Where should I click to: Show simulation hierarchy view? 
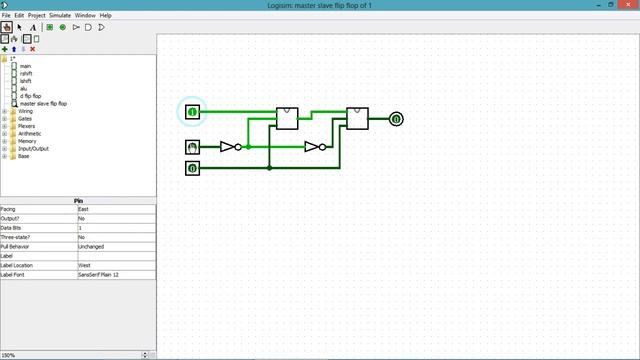pyautogui.click(x=14, y=39)
